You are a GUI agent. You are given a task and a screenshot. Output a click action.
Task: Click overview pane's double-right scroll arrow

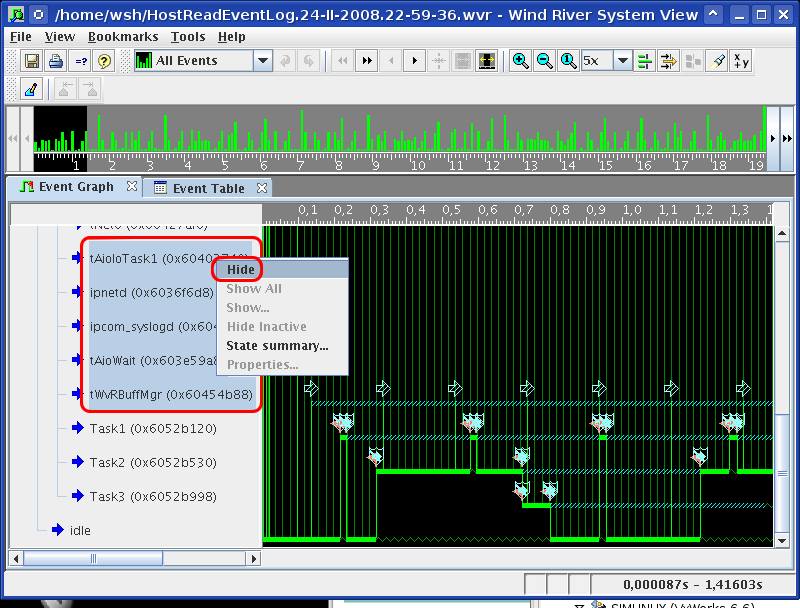click(787, 138)
